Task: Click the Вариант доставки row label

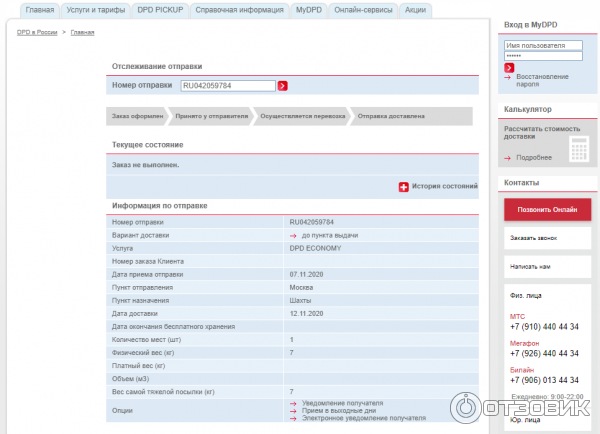Action: pos(140,235)
